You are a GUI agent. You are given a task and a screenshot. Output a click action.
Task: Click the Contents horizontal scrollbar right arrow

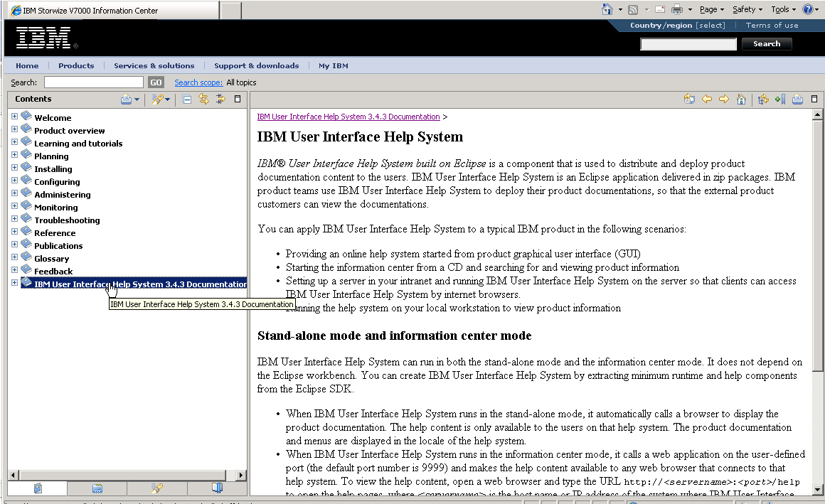pyautogui.click(x=240, y=475)
